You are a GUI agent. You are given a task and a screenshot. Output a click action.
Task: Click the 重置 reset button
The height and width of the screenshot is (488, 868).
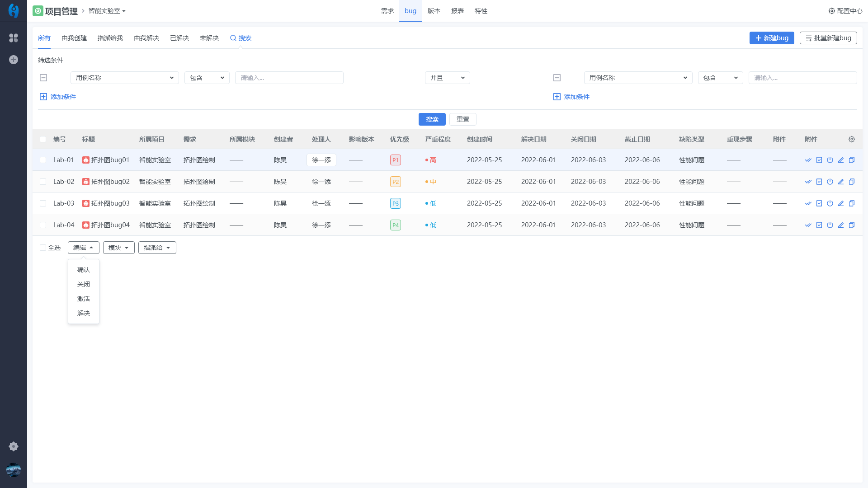[x=463, y=119]
